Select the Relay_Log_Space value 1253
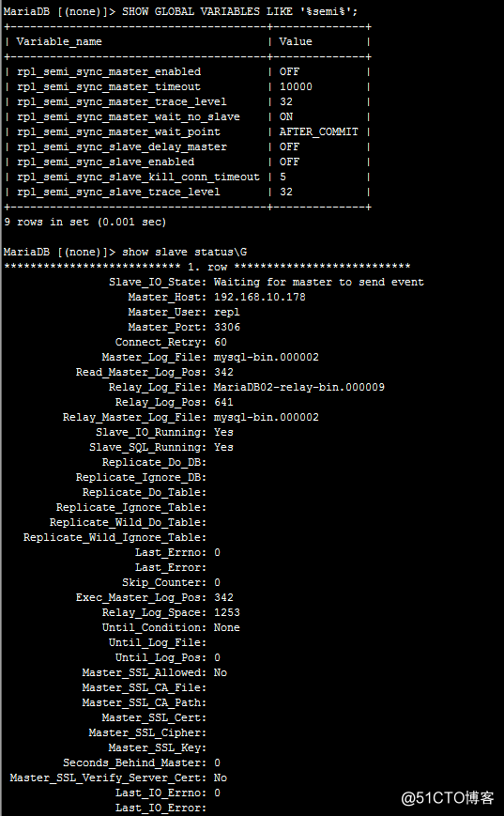Viewport: 504px width, 816px height. tap(227, 612)
